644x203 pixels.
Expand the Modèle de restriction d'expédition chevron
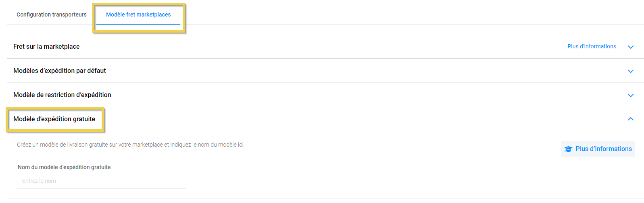[x=631, y=95]
